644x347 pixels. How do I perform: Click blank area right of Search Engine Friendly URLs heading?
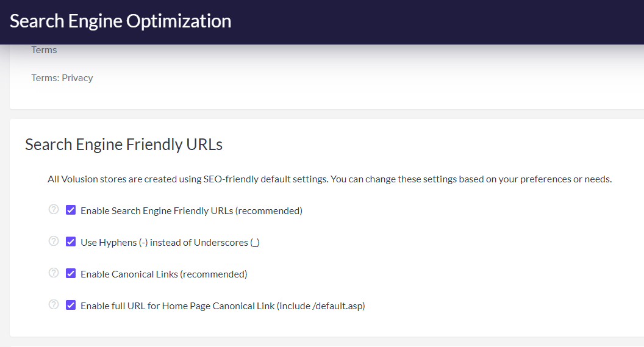click(427, 145)
